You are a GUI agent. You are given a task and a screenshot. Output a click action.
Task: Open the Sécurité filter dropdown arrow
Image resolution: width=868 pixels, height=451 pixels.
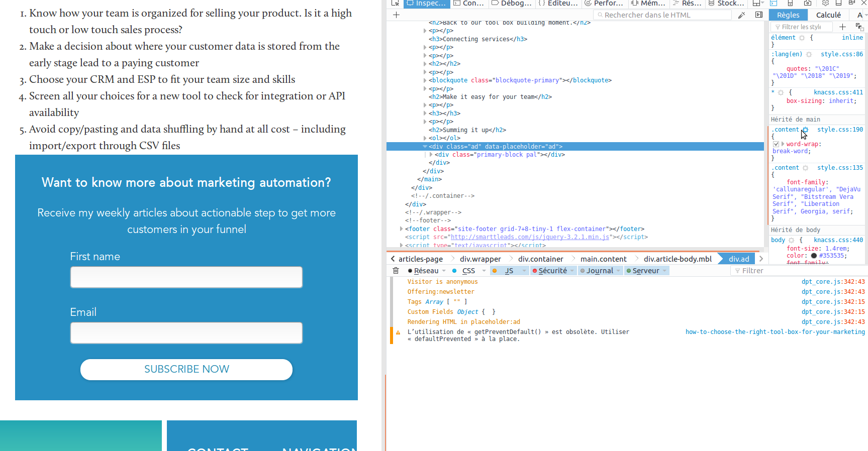[x=572, y=271]
